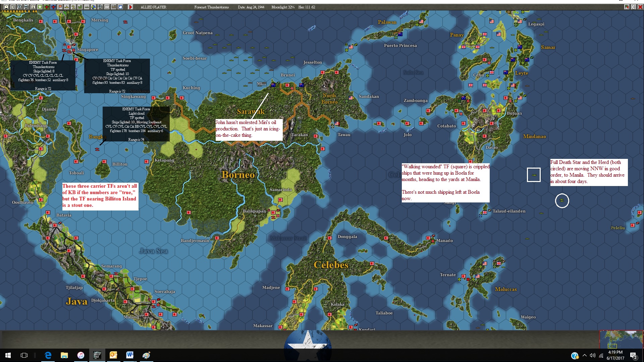Click the info 'i' toolbar icon
The image size is (644, 362).
point(33,7)
